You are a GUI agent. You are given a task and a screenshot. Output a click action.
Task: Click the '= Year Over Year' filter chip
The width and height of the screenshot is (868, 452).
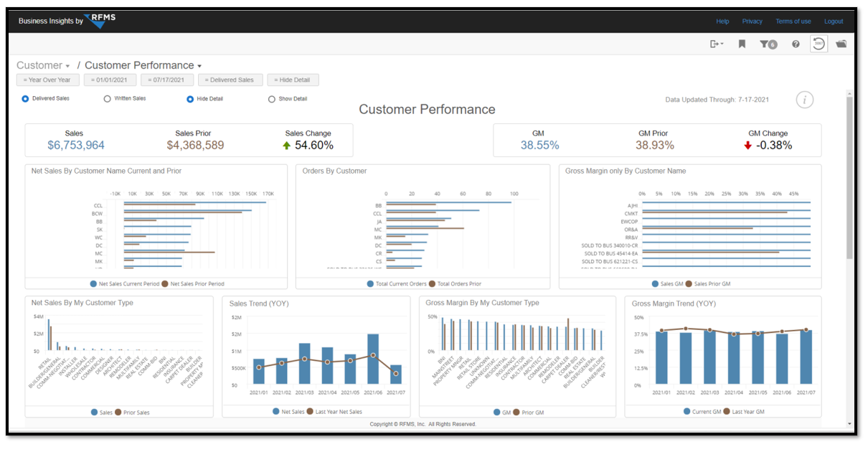tap(47, 80)
